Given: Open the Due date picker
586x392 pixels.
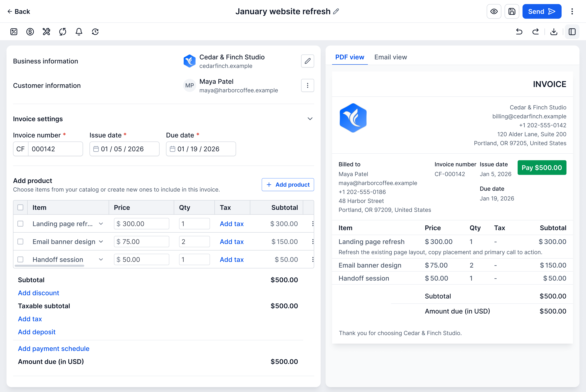Looking at the screenshot, I should [x=201, y=149].
